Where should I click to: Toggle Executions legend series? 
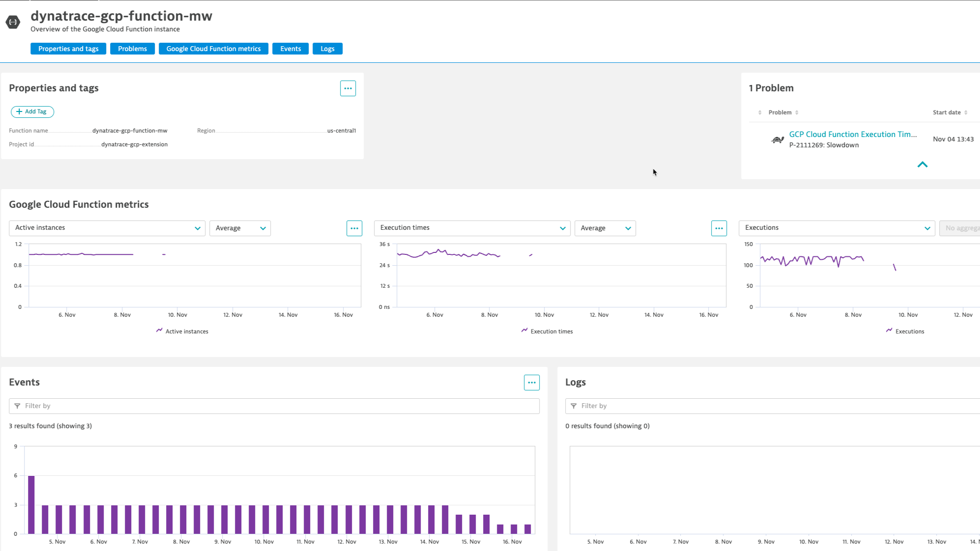coord(905,331)
